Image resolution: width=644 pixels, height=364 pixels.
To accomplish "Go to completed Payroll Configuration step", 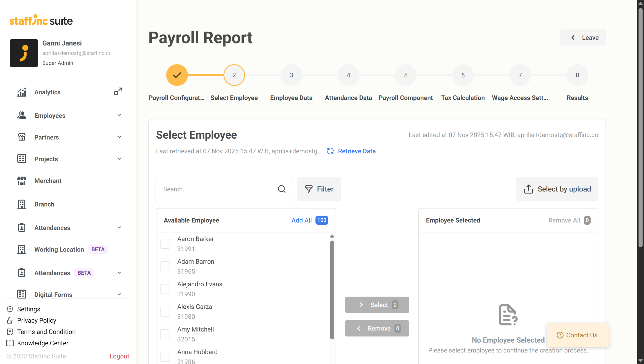I will pyautogui.click(x=177, y=75).
